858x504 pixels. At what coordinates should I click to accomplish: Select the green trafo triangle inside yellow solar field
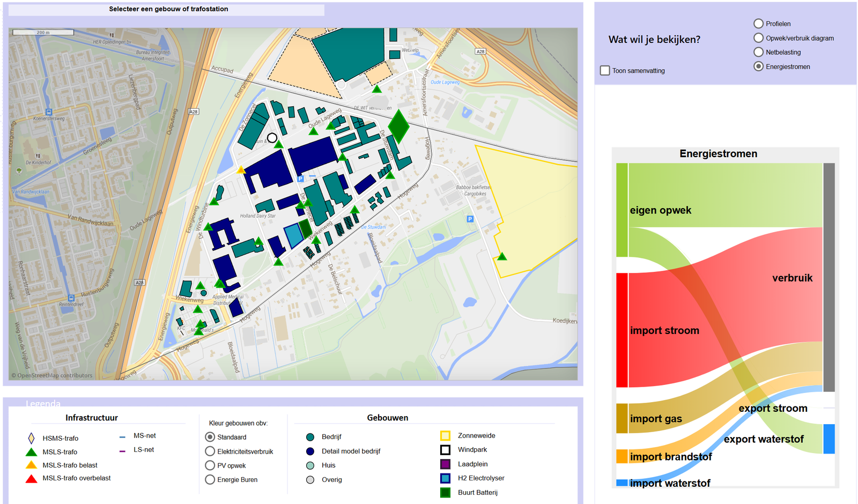coord(502,257)
